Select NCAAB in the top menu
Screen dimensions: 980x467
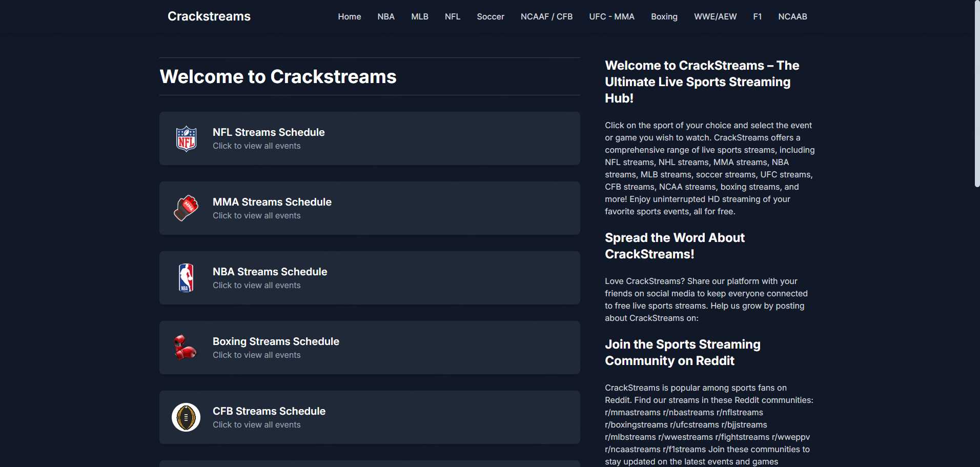(792, 16)
